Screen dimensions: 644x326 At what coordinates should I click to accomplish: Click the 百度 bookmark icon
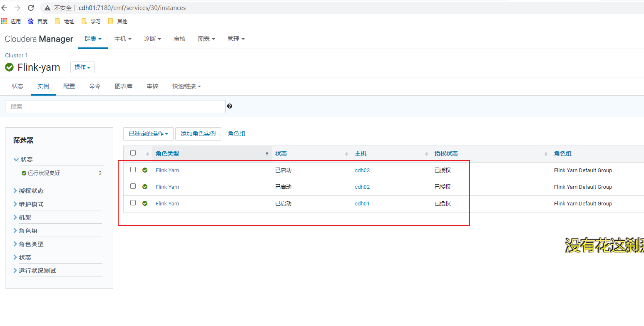pos(30,21)
